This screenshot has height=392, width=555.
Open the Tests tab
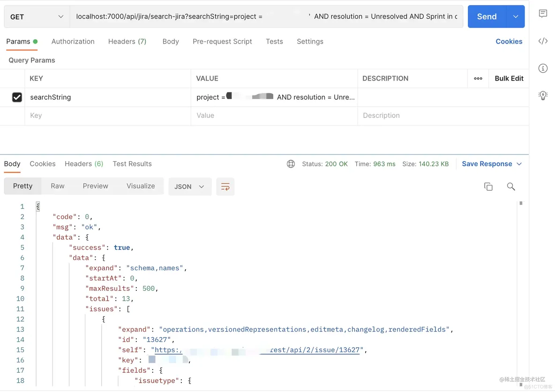point(274,41)
